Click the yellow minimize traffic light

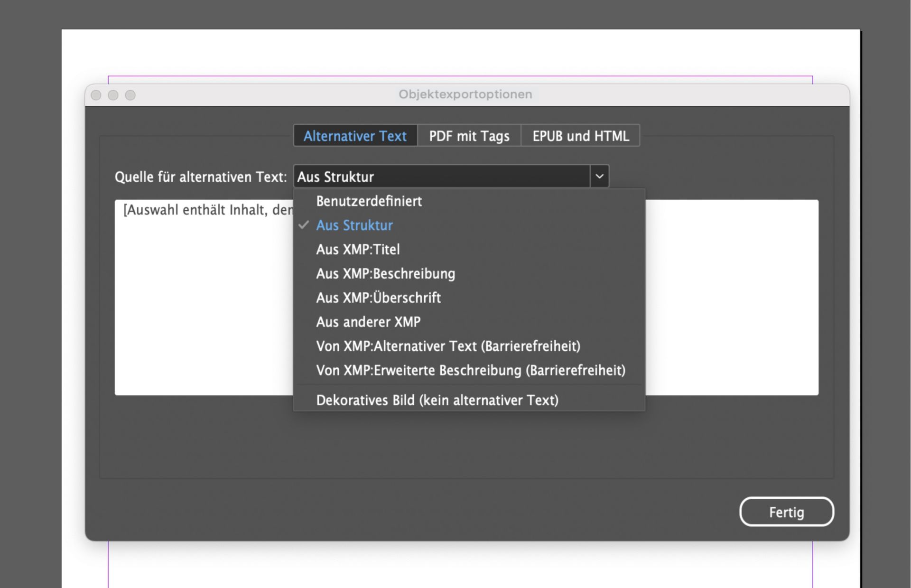(x=114, y=95)
